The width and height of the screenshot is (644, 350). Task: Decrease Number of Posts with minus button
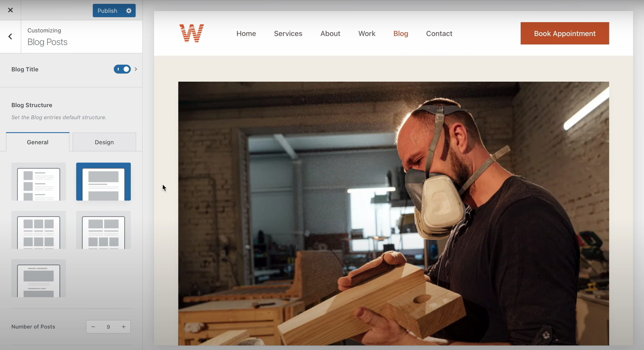93,327
